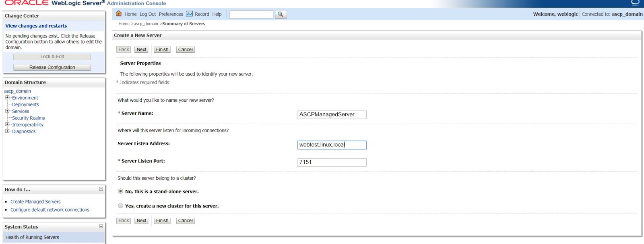Viewport: 644px width, 244px height.
Task: Open View changes and restarts link
Action: point(36,26)
